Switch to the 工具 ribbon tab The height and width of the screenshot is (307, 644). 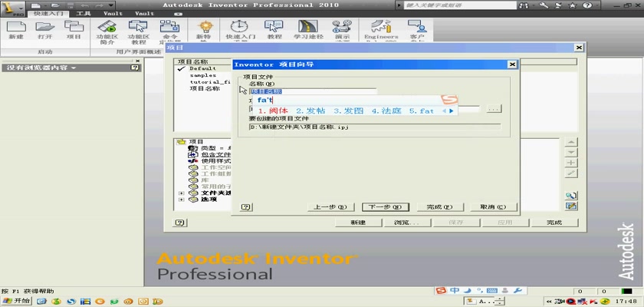pyautogui.click(x=84, y=14)
